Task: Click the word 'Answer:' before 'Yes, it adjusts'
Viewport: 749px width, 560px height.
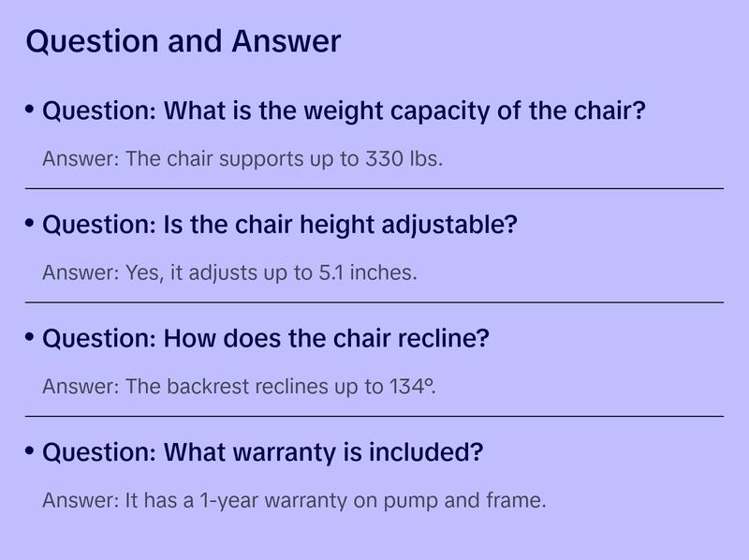Action: (81, 273)
